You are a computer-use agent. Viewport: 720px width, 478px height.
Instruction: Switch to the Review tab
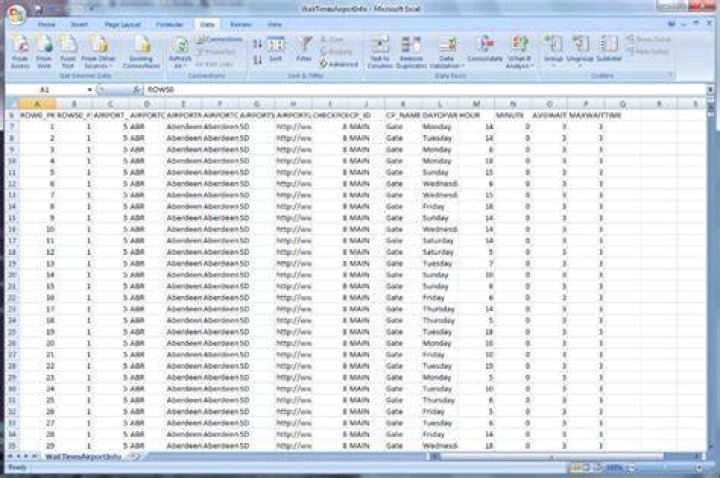tap(241, 25)
